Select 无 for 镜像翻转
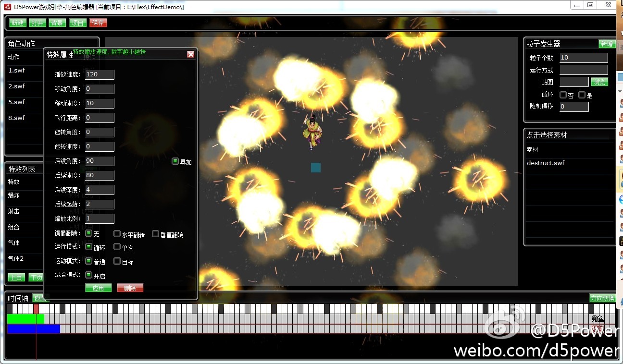 coord(88,233)
